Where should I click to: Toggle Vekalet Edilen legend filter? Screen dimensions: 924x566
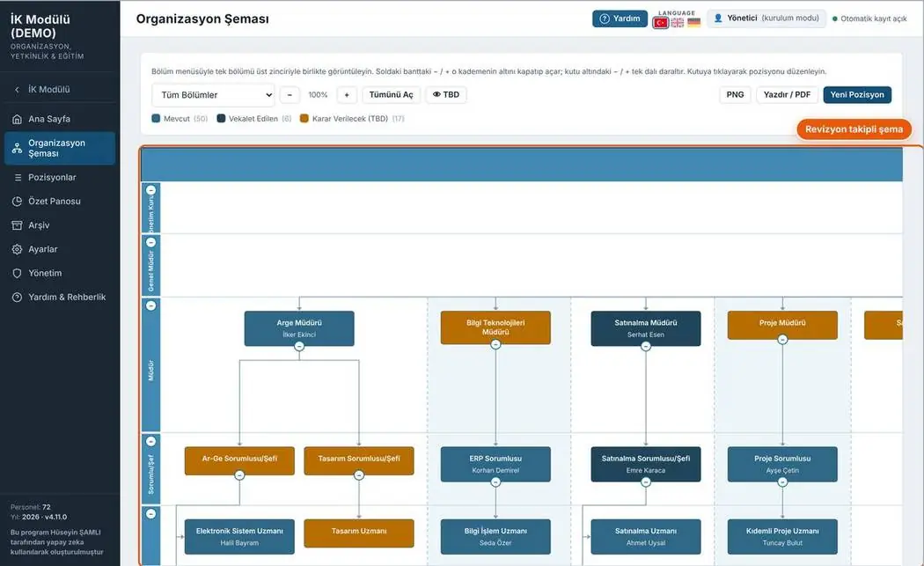254,119
